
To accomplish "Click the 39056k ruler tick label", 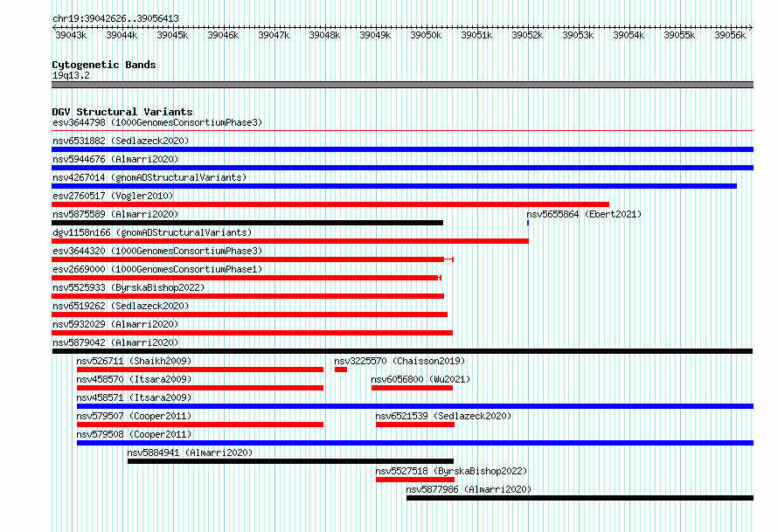I will [x=730, y=35].
